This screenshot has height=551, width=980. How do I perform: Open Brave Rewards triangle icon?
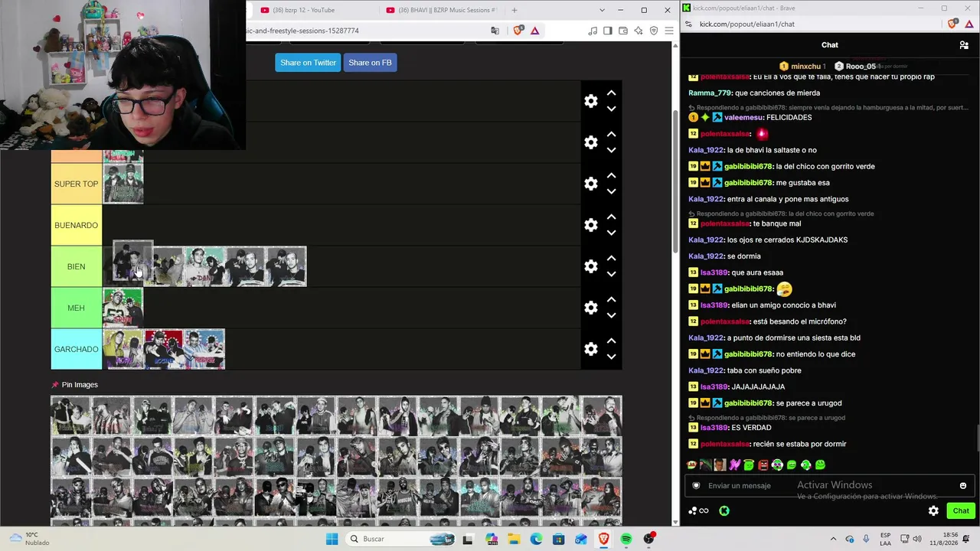click(x=535, y=31)
